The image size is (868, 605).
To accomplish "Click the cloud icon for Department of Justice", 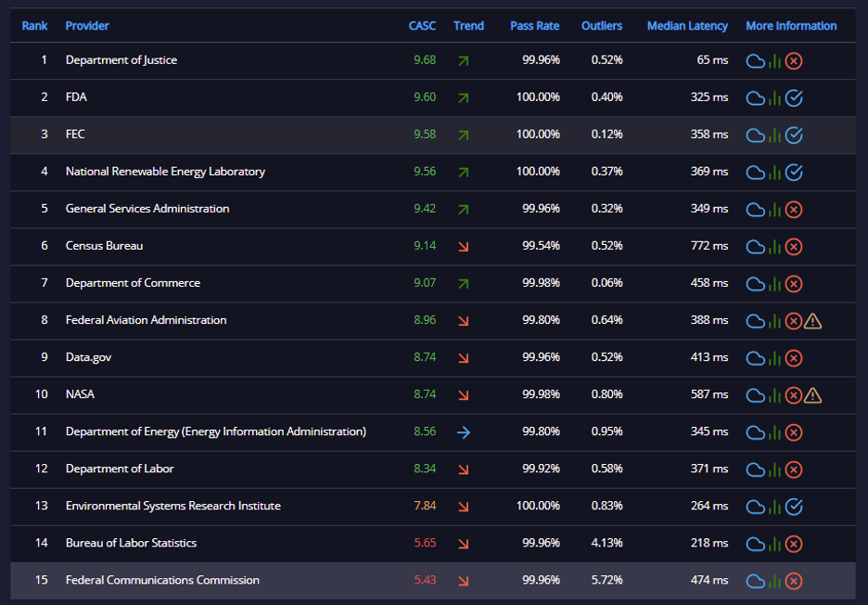I will pyautogui.click(x=755, y=61).
